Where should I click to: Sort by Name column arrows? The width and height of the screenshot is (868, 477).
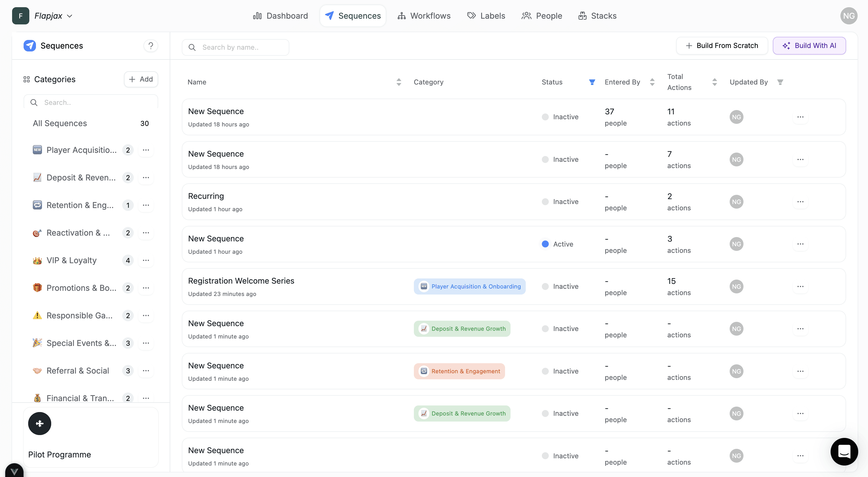coord(399,82)
